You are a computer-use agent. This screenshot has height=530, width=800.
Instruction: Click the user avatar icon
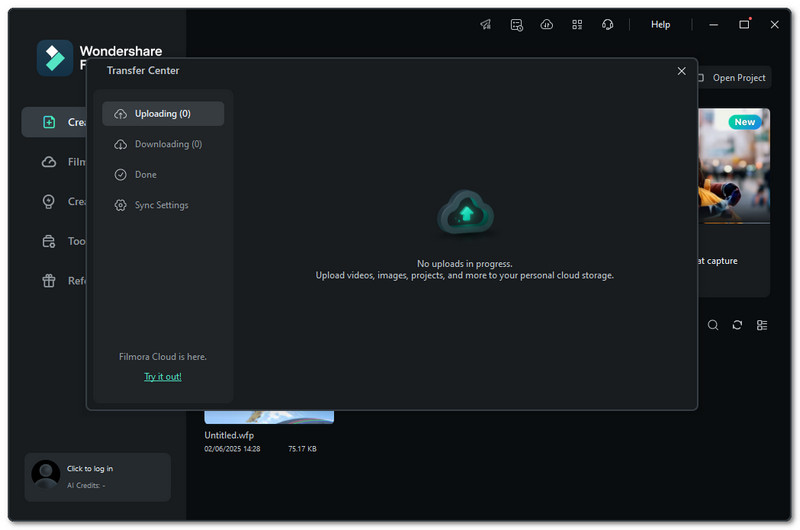coord(46,475)
